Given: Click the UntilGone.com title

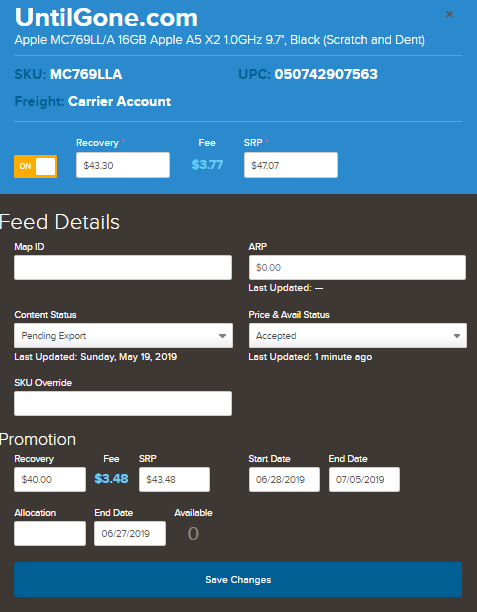Looking at the screenshot, I should point(106,18).
